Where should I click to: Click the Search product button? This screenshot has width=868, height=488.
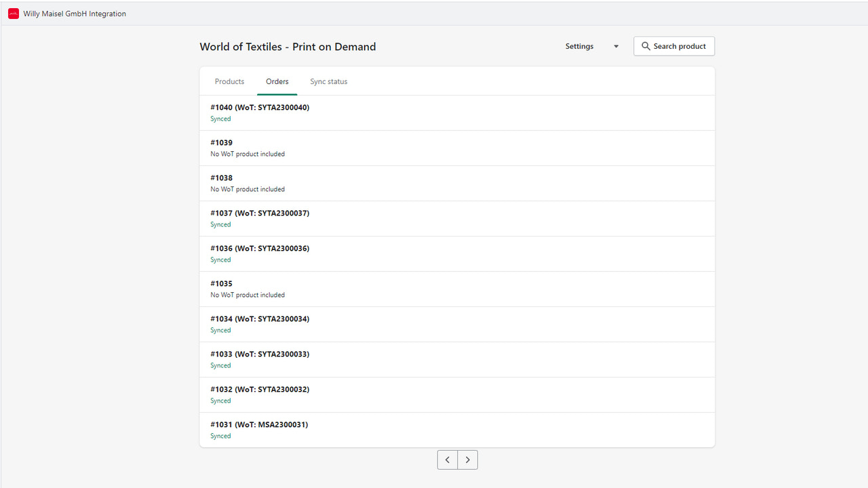(674, 46)
